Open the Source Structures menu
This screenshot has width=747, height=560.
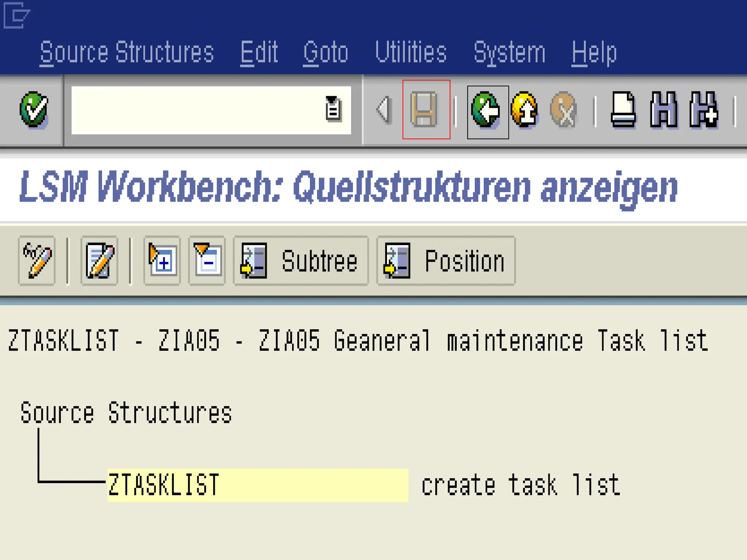(127, 52)
